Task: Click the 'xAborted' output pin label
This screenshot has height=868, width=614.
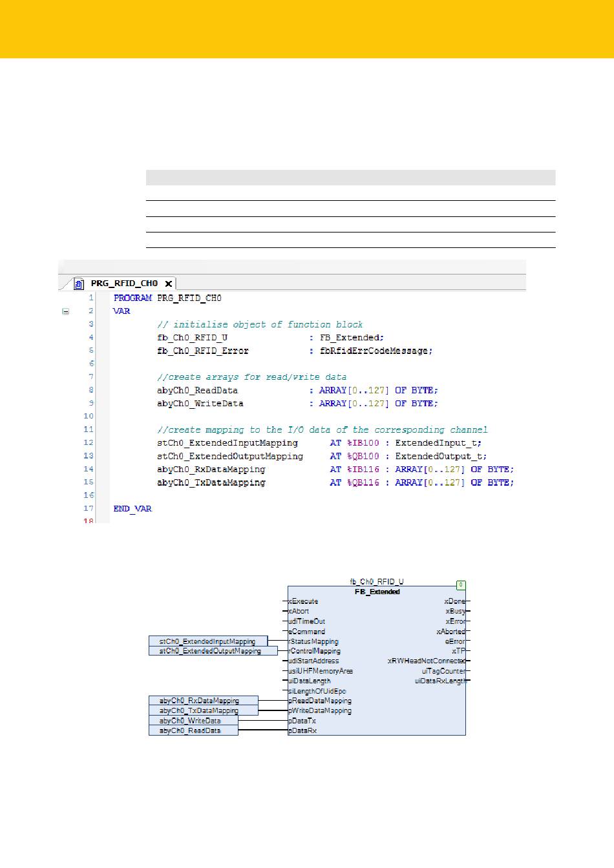Action: 450,632
